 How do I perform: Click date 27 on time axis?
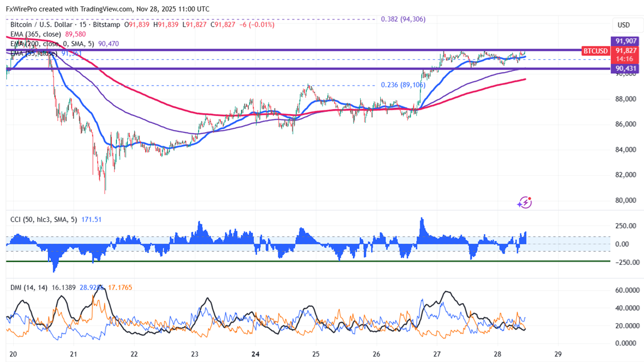(437, 354)
